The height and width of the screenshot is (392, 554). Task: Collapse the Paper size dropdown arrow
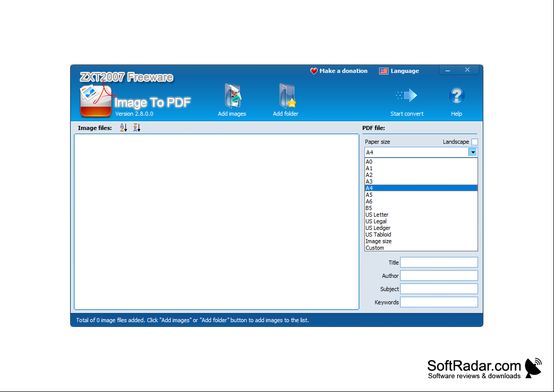(473, 152)
